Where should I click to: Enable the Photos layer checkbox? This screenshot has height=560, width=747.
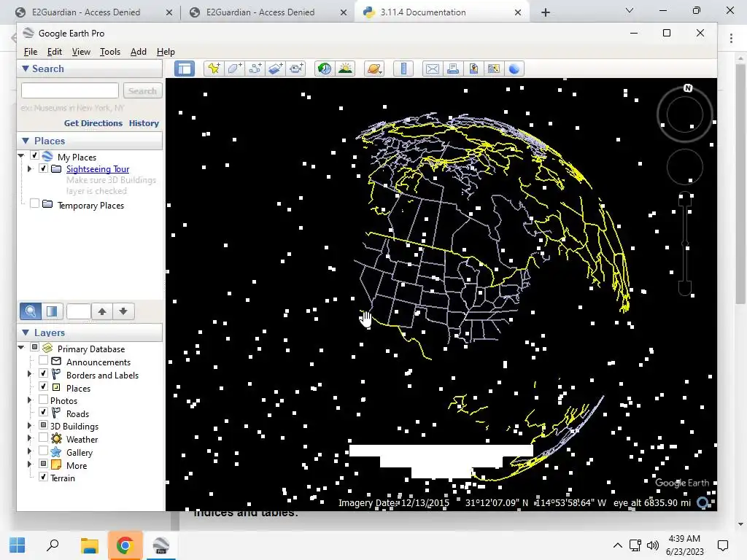[x=43, y=400]
